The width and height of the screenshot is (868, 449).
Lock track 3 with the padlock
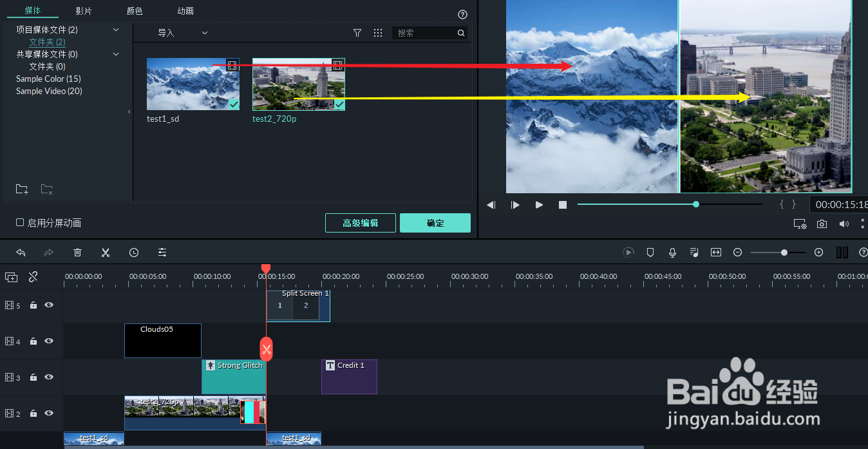[33, 377]
